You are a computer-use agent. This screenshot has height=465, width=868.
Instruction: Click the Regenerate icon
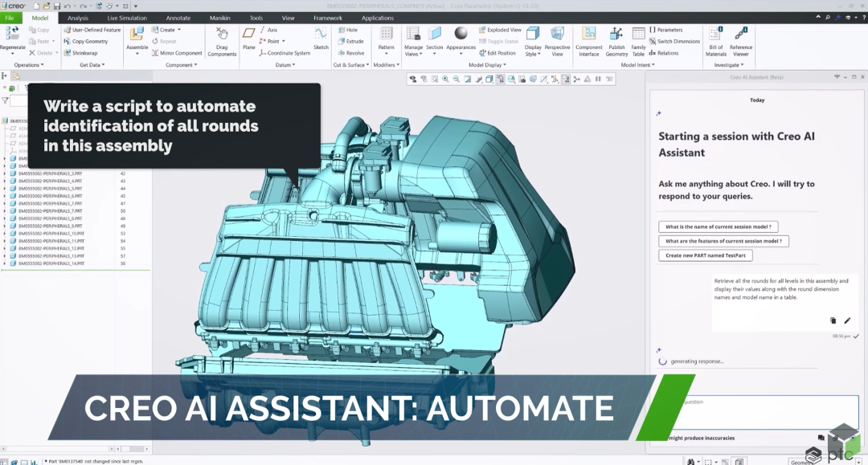[x=12, y=35]
